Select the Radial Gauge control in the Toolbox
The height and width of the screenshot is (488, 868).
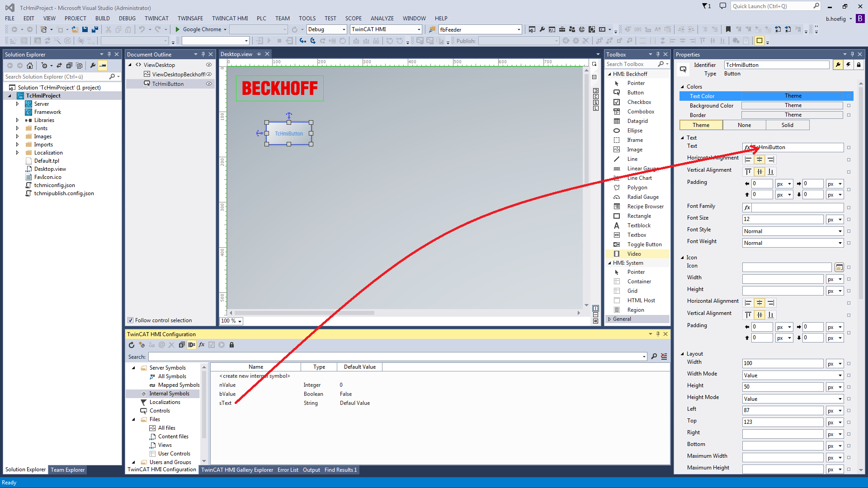point(642,197)
